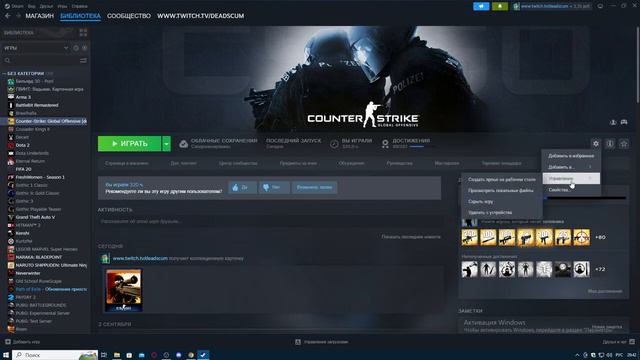This screenshot has height=360, width=640.
Task: Click the controller icon on banner
Action: (624, 122)
